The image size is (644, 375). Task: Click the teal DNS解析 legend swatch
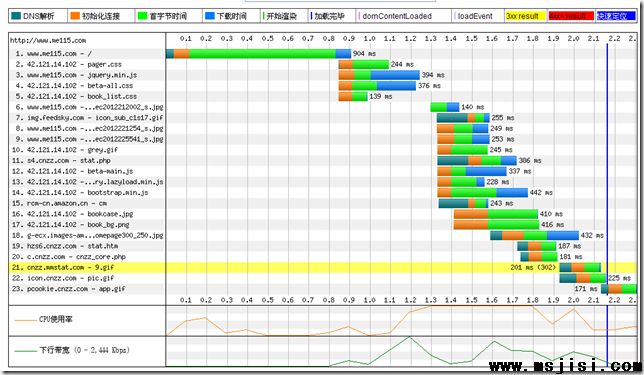(x=16, y=16)
